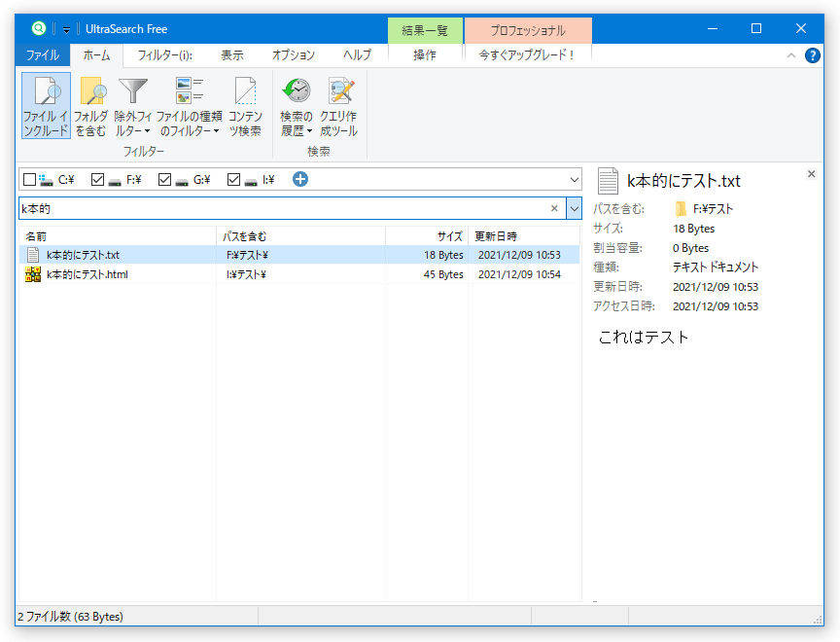Click the text file icon of k本的にテスト.txt
840x642 pixels.
point(33,255)
